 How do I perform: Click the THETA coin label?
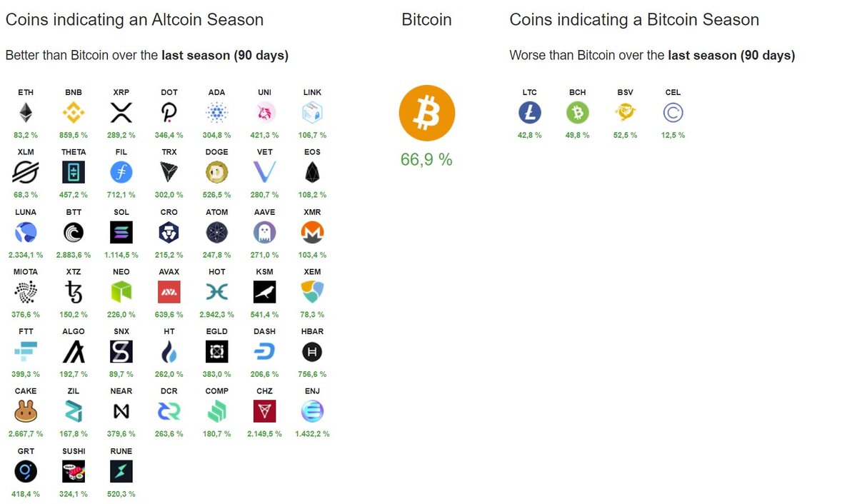tap(74, 152)
